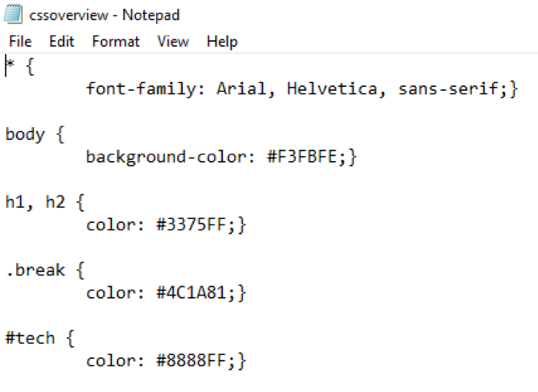Click the cssoverview - Notepad window title

(x=105, y=15)
